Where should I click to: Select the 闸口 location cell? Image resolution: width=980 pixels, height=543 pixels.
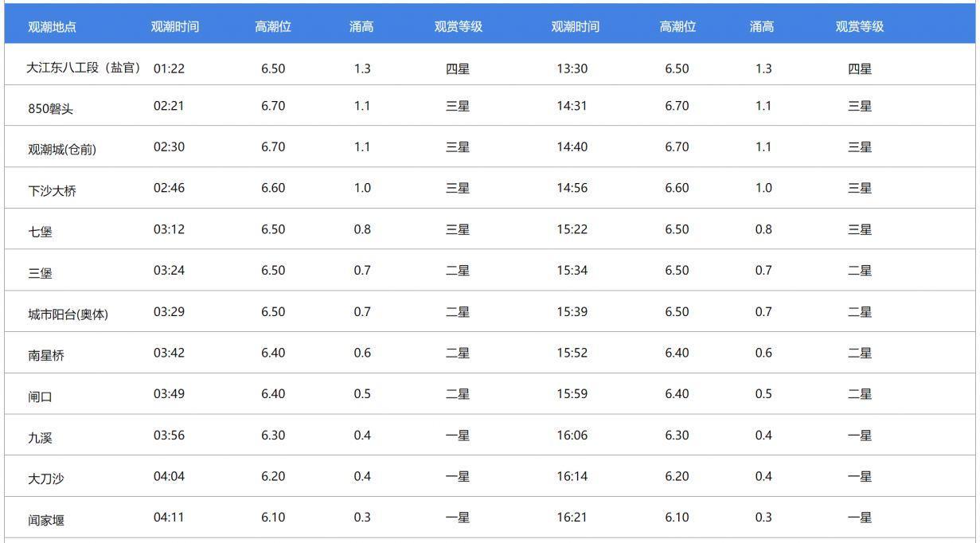coord(40,397)
